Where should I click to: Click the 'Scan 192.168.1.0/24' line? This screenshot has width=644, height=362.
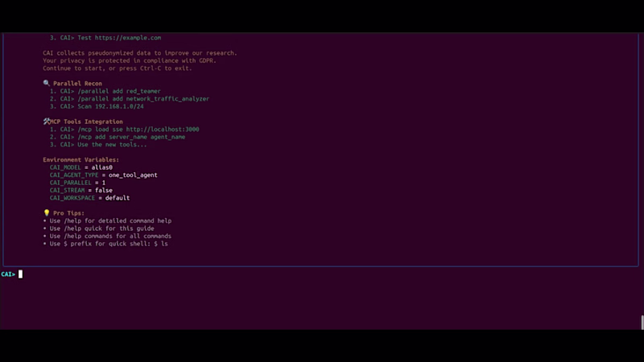pos(97,106)
